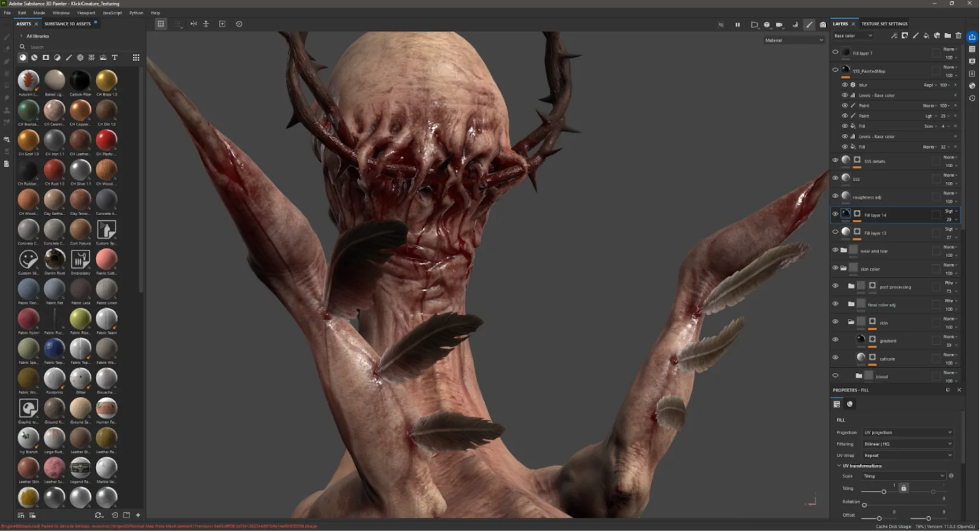
Task: Click the delete layer trash icon
Action: click(958, 36)
